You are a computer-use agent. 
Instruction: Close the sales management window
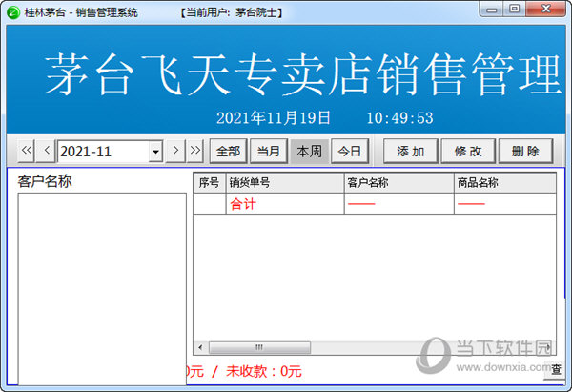point(546,9)
